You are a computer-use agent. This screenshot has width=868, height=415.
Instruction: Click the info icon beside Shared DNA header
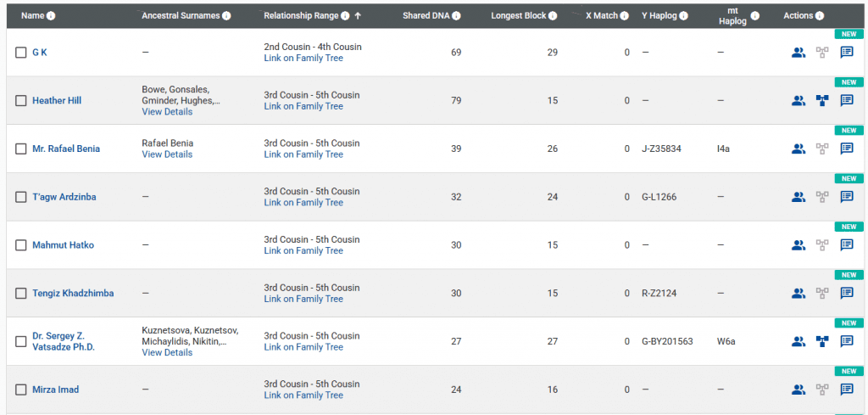coord(457,16)
